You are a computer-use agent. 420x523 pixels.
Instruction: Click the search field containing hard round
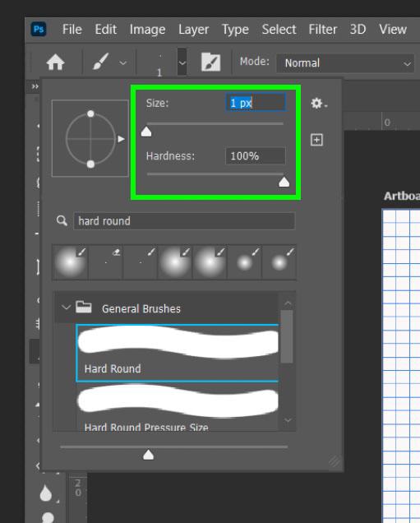tap(184, 221)
